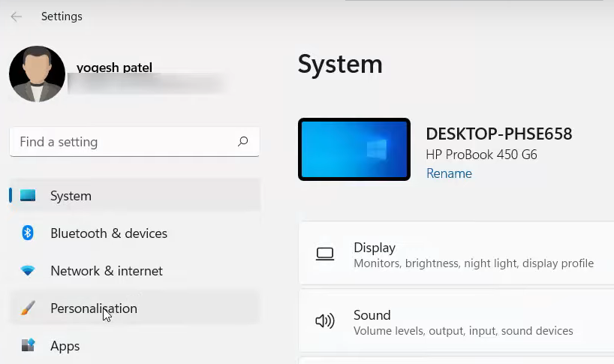
Task: Click the magnifier icon in search box
Action: tap(242, 142)
